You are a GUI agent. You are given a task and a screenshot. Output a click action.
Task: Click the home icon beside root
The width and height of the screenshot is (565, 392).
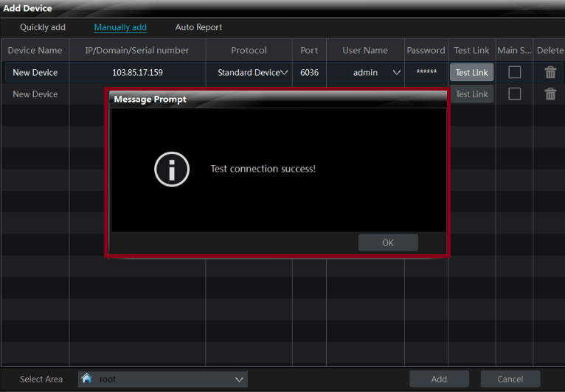87,379
